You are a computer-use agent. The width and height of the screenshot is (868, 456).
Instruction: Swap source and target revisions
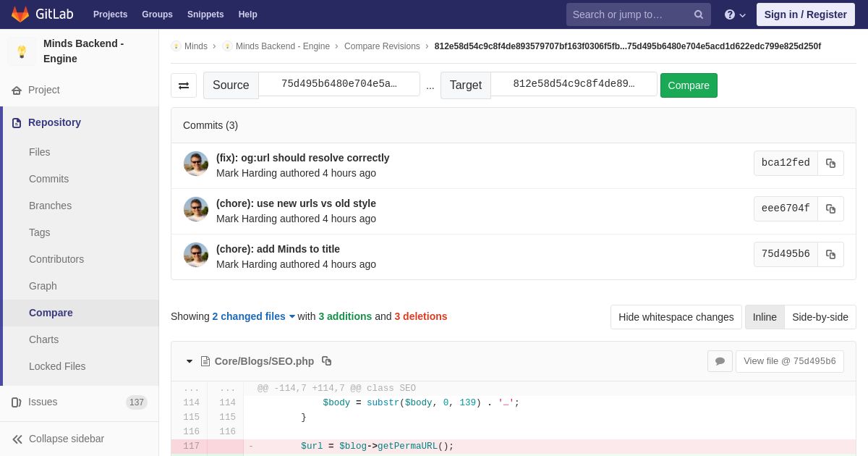[x=184, y=85]
